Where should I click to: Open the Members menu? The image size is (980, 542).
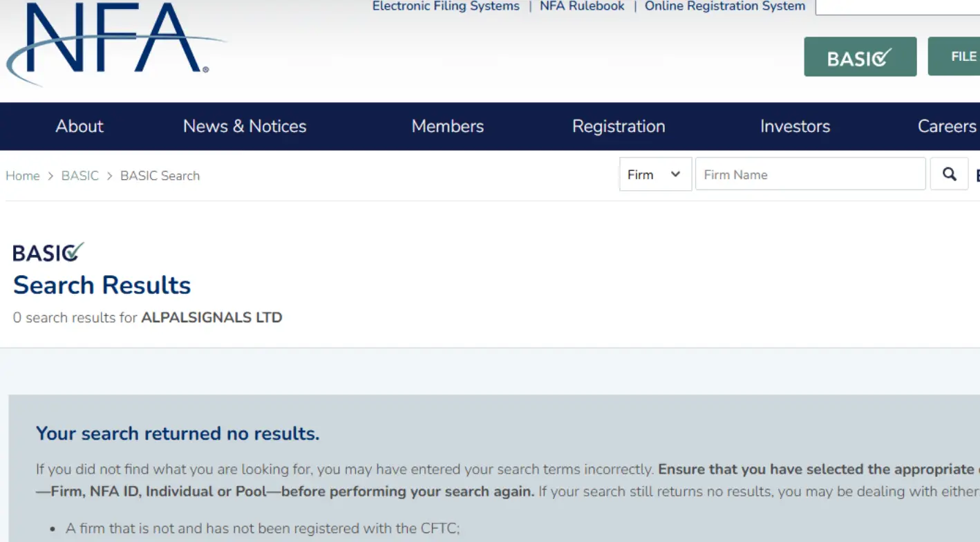point(447,127)
